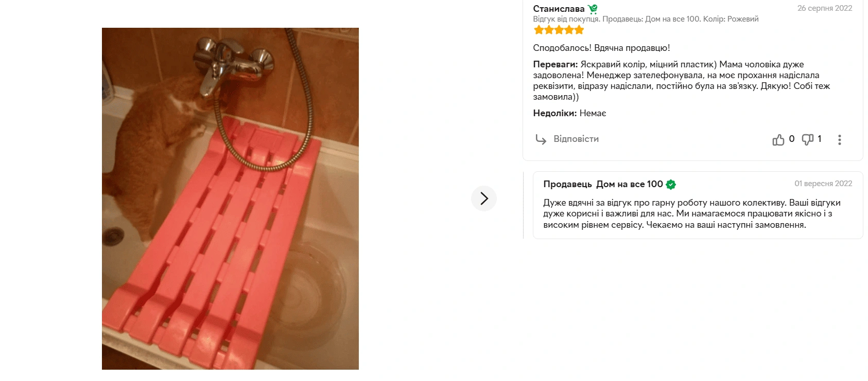The image size is (868, 381).
Task: Click the Переваги label in review
Action: (555, 64)
